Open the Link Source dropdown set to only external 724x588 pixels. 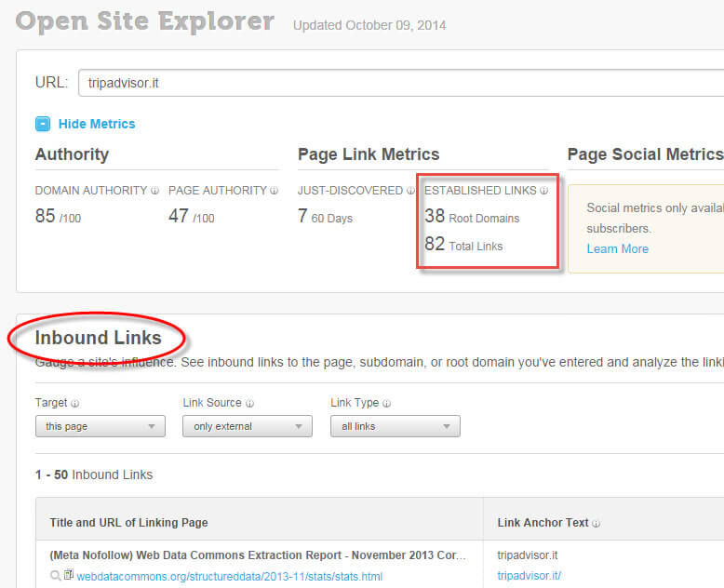(247, 426)
